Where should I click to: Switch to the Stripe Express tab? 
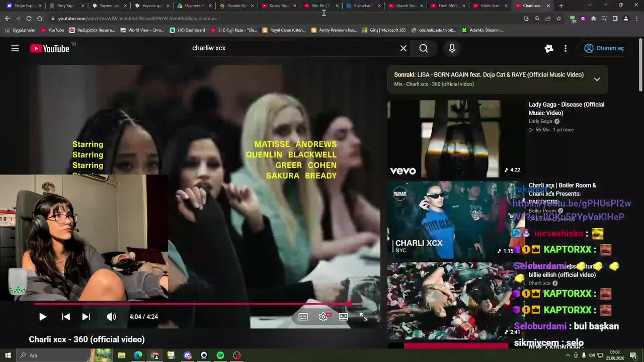pos(24,6)
